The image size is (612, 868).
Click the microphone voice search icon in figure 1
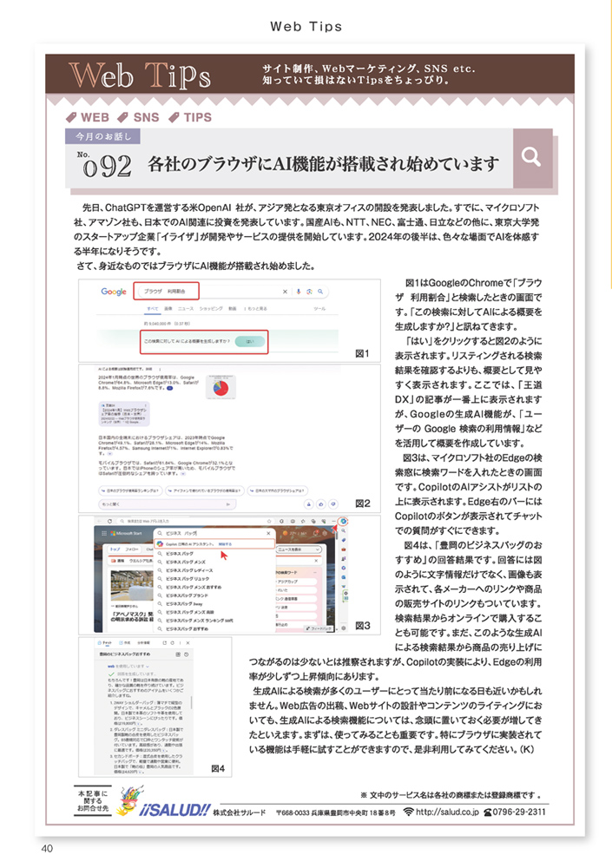click(299, 291)
